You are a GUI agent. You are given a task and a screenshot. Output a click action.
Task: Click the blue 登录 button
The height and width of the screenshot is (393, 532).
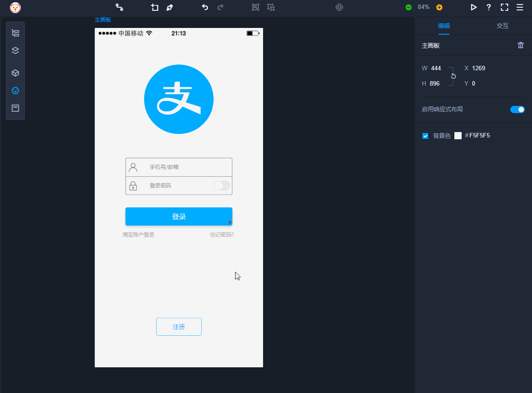tap(179, 217)
